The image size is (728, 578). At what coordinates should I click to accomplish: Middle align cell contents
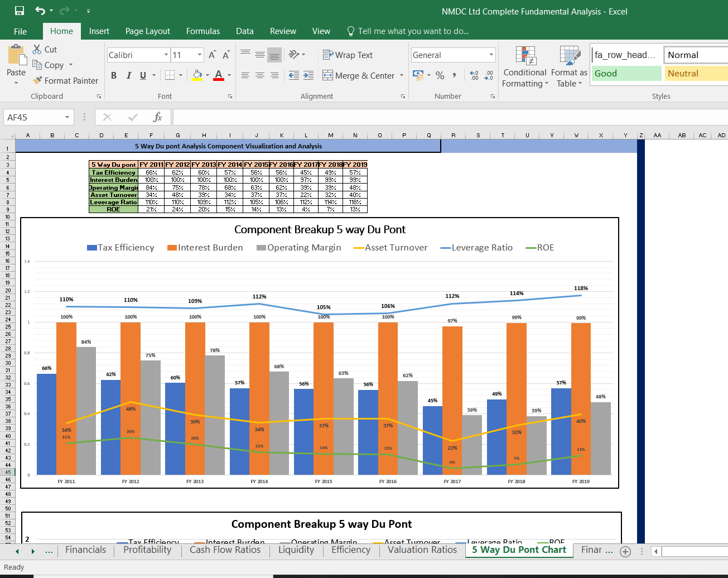click(260, 54)
